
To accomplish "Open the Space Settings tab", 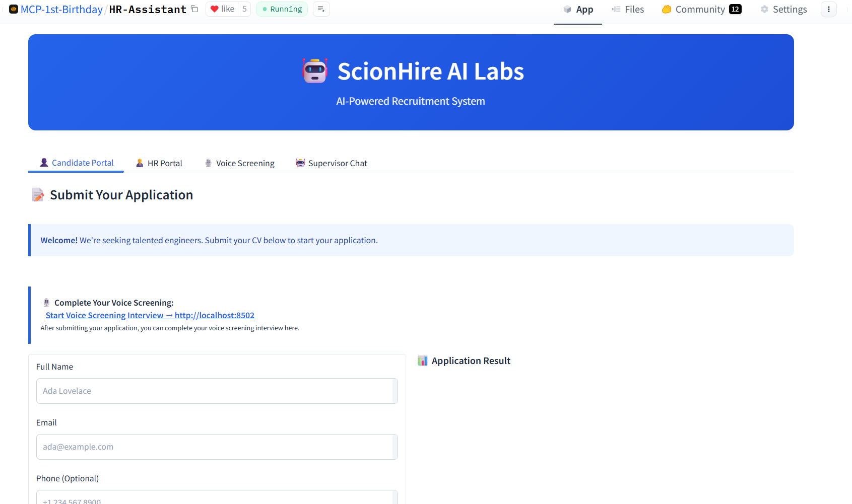I will (783, 10).
